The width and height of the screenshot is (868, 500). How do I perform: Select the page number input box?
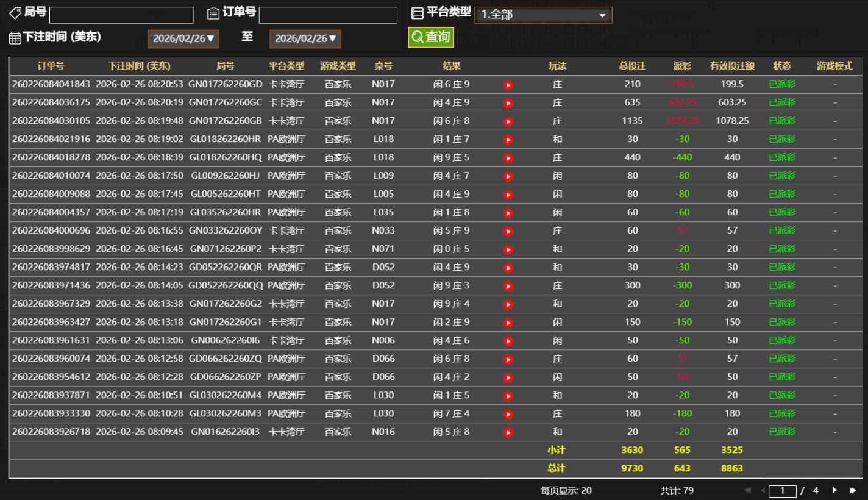(783, 491)
